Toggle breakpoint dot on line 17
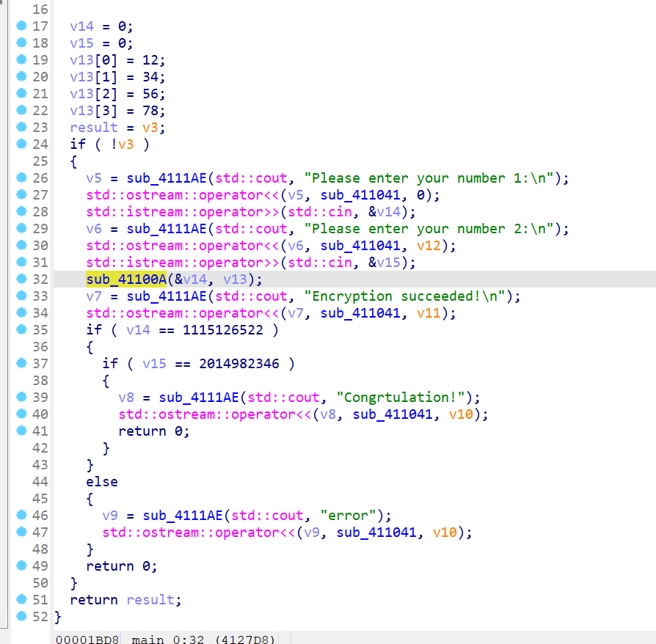Image resolution: width=656 pixels, height=644 pixels. [x=21, y=26]
